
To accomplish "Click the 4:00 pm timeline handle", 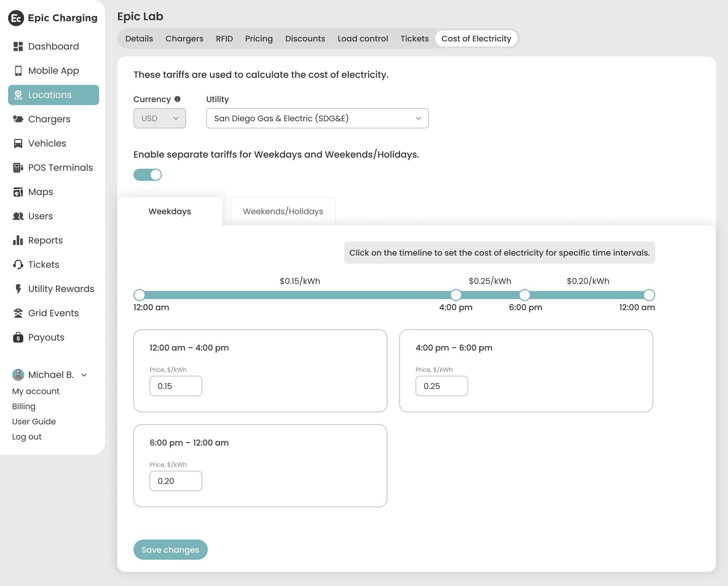I will 456,295.
